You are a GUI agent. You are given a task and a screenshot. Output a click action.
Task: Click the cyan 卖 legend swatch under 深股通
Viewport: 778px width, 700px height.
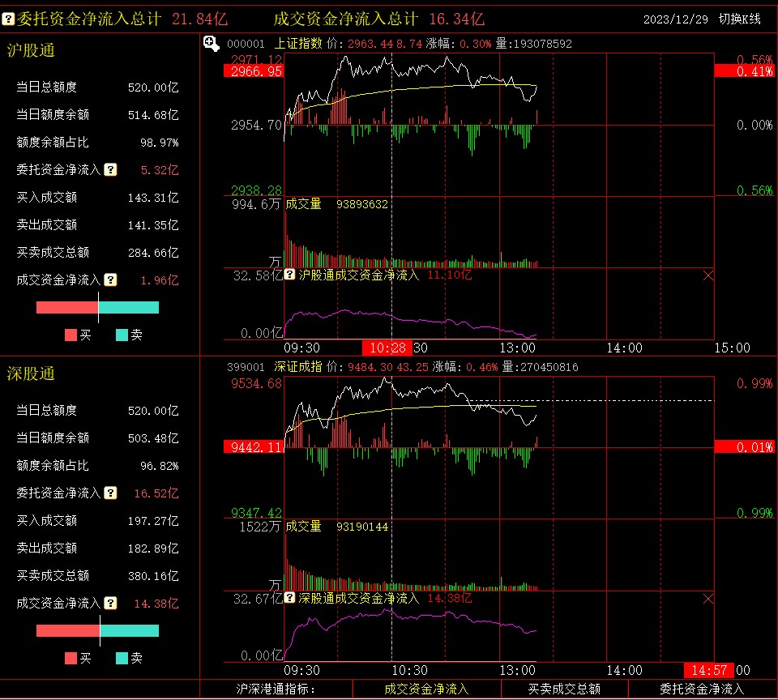coord(122,658)
